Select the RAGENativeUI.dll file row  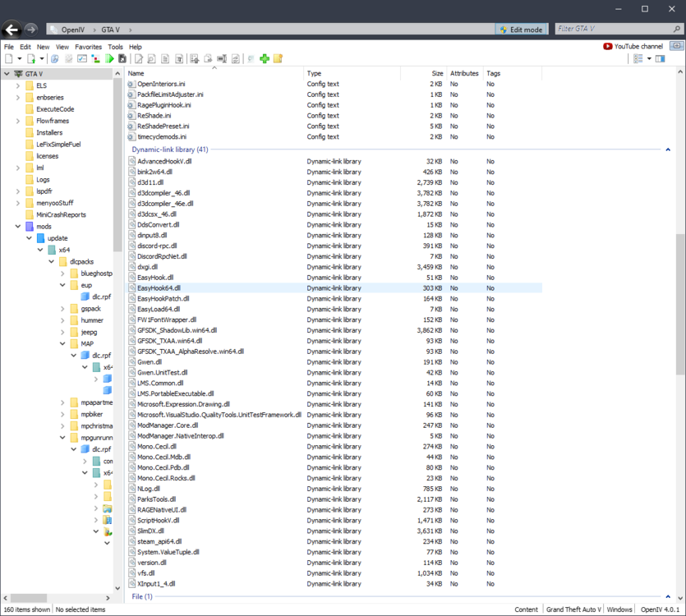click(x=334, y=510)
